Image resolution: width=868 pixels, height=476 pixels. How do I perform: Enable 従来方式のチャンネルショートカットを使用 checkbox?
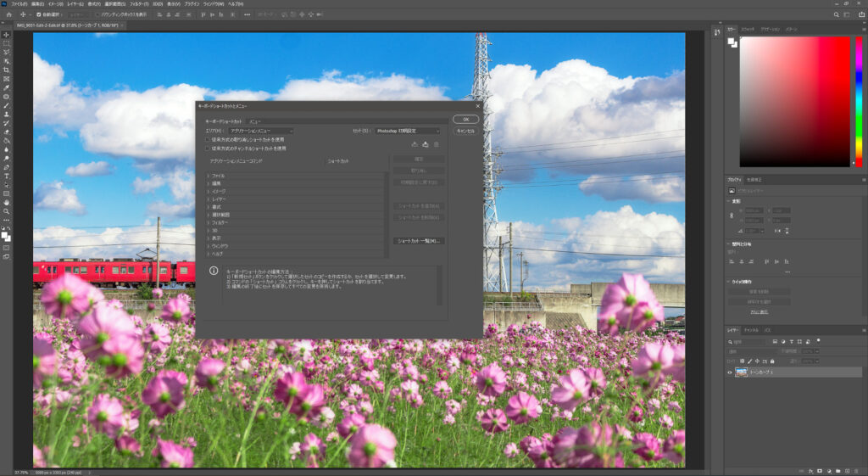pyautogui.click(x=208, y=148)
